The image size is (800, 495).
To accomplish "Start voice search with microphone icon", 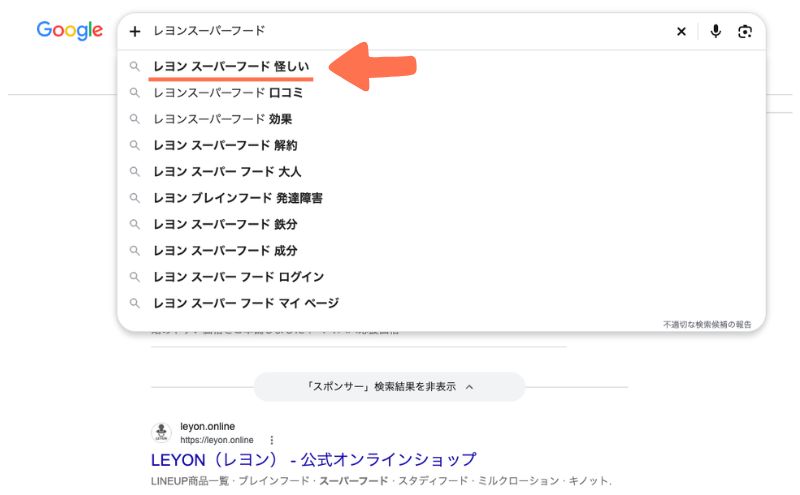I will click(x=716, y=31).
